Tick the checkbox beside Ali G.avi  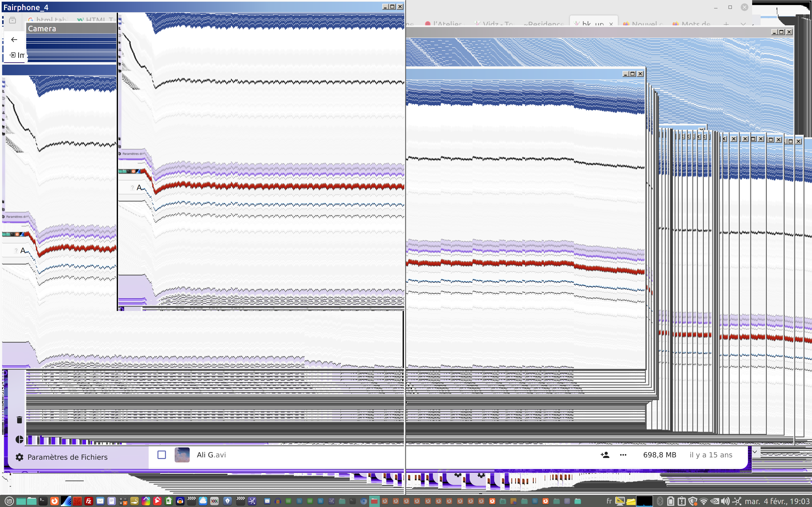[162, 455]
